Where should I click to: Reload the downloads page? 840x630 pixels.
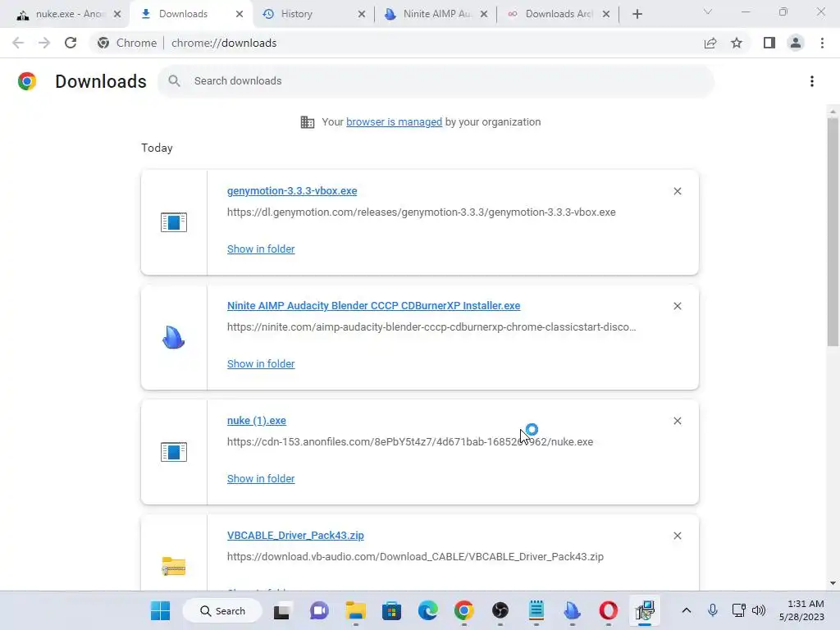point(71,43)
